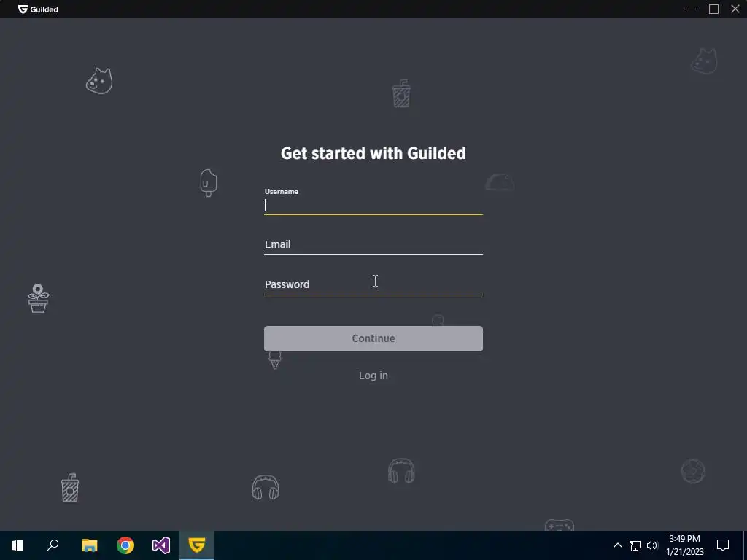747x560 pixels.
Task: Select the Guilded taskbar icon
Action: pyautogui.click(x=197, y=545)
